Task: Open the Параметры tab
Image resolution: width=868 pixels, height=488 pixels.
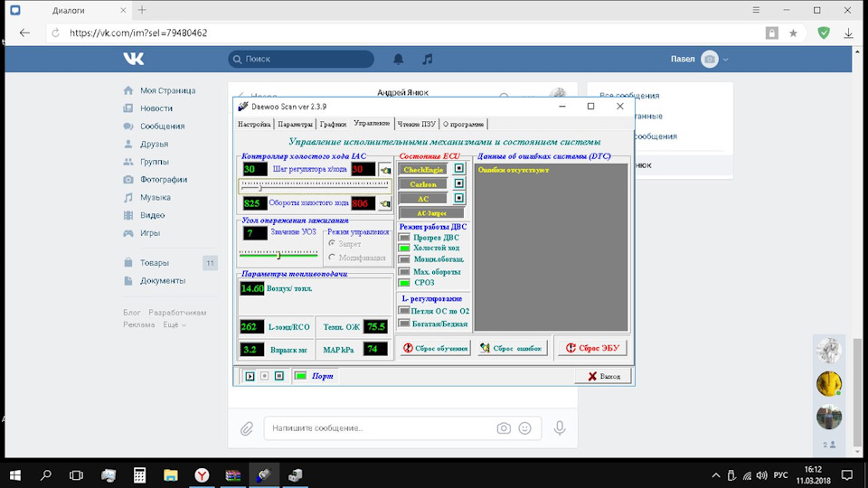Action: pos(295,124)
